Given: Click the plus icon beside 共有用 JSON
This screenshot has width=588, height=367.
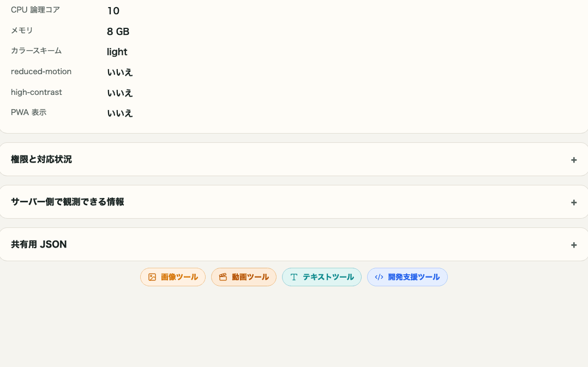Looking at the screenshot, I should point(574,245).
